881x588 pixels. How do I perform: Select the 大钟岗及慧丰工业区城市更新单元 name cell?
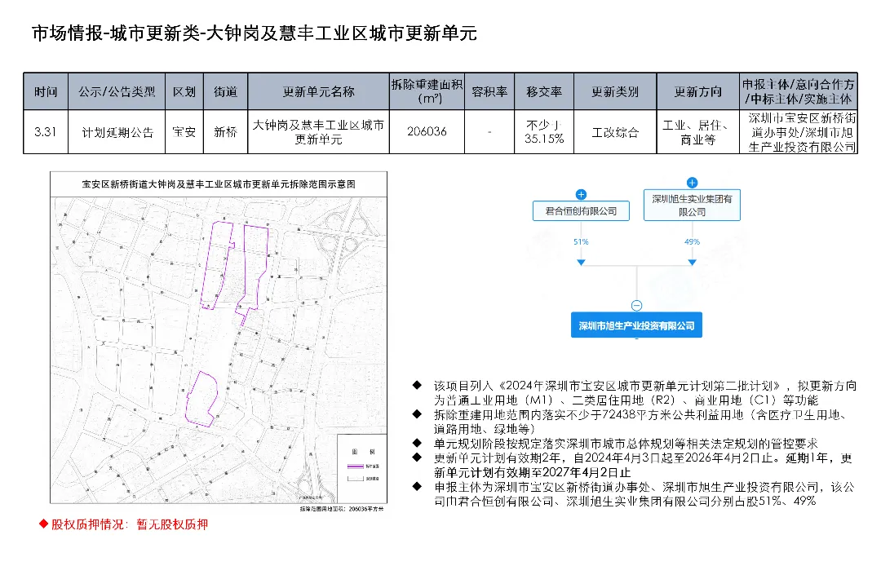point(319,132)
